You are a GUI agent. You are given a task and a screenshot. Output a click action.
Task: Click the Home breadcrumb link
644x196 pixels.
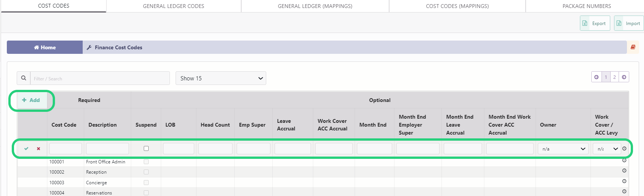(x=45, y=47)
